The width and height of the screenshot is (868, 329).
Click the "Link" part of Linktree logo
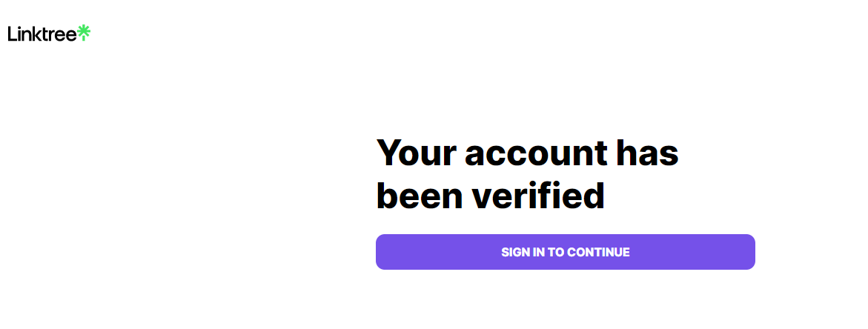26,33
